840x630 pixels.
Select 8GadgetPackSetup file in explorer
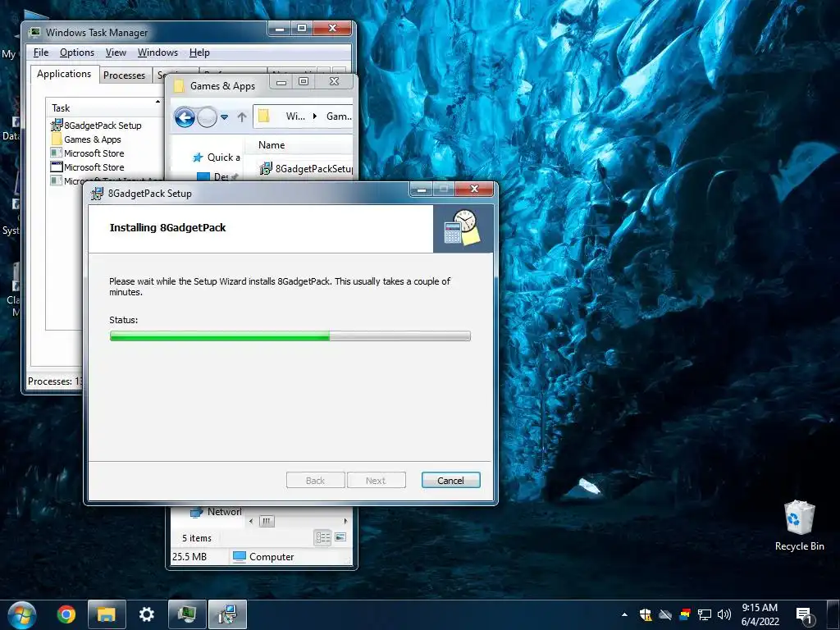click(x=306, y=169)
